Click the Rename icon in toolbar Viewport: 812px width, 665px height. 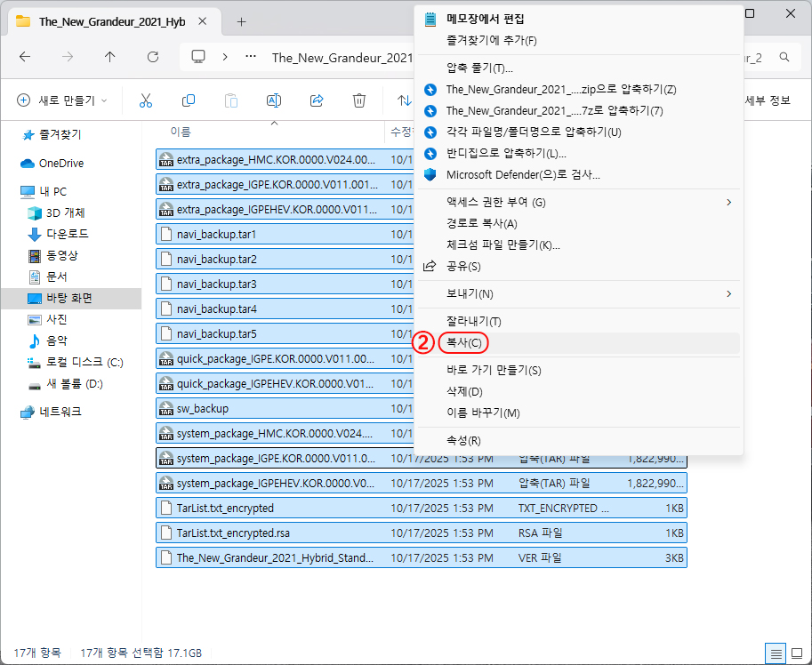click(274, 100)
